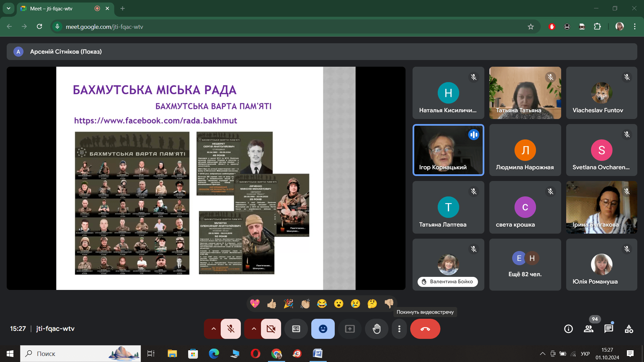Toggle the emoji reactions panel button
644x362 pixels.
[x=323, y=329]
